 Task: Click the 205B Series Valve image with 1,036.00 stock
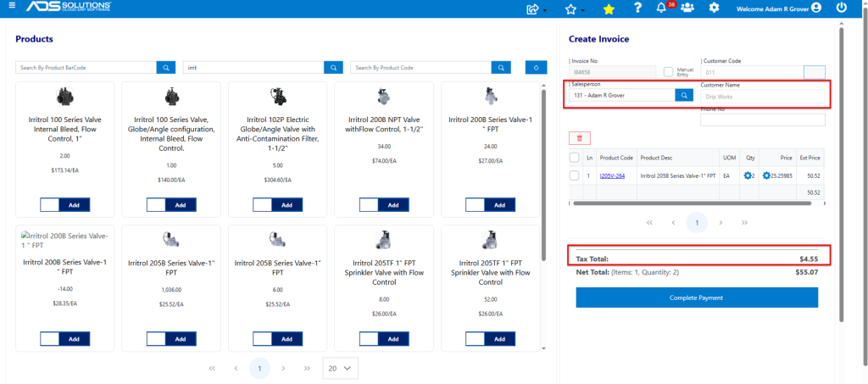(x=171, y=239)
